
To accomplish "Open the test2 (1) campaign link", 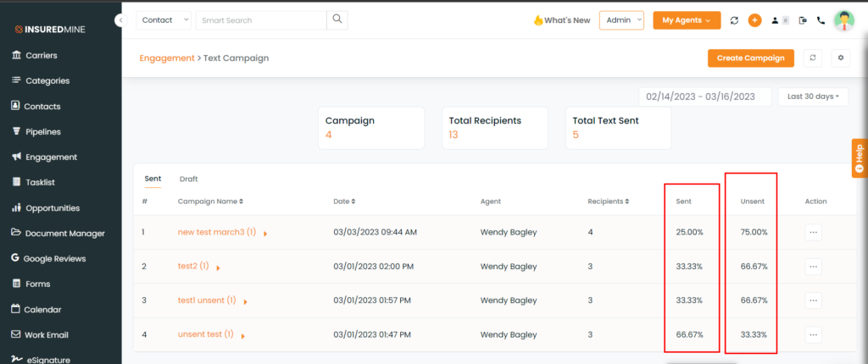I will pyautogui.click(x=193, y=266).
